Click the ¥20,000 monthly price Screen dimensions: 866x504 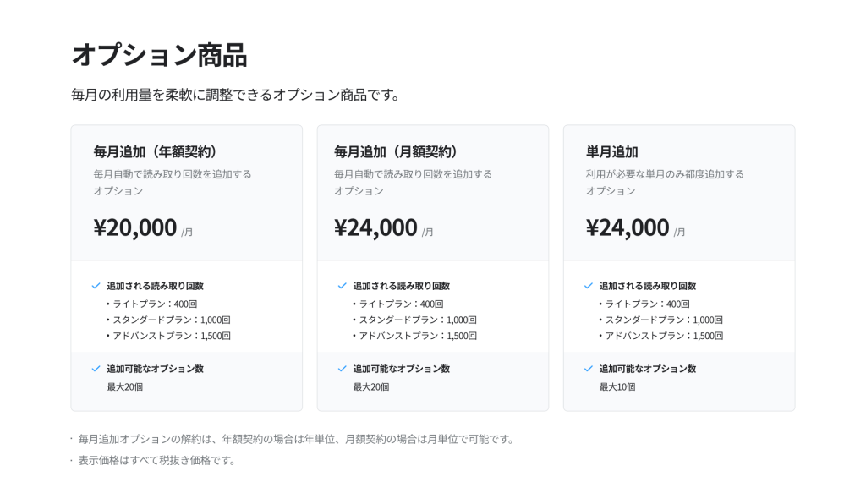[135, 227]
